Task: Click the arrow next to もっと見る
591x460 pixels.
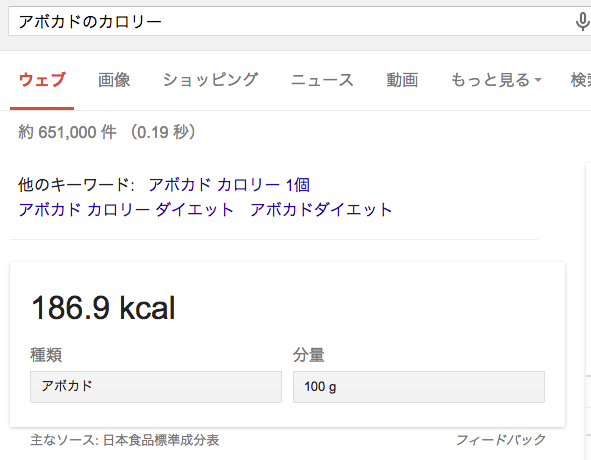Action: pos(538,80)
